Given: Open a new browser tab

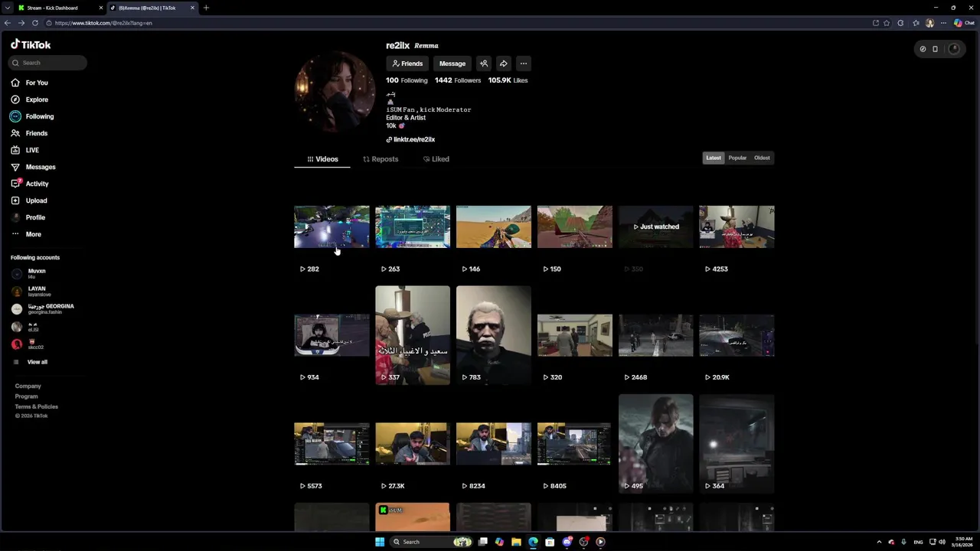Looking at the screenshot, I should click(206, 8).
